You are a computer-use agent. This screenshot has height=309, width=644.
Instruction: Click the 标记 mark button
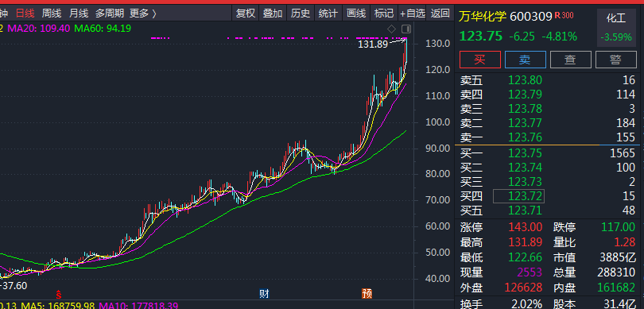[384, 14]
